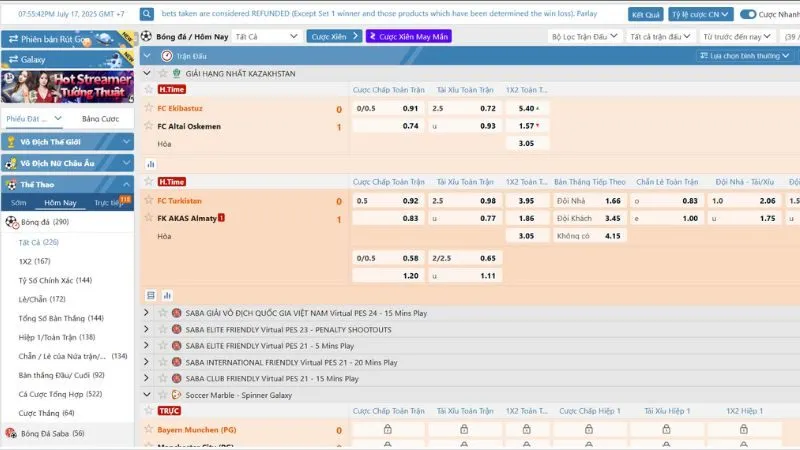This screenshot has width=800, height=450.
Task: Click the blue search magnifier icon
Action: pyautogui.click(x=147, y=15)
